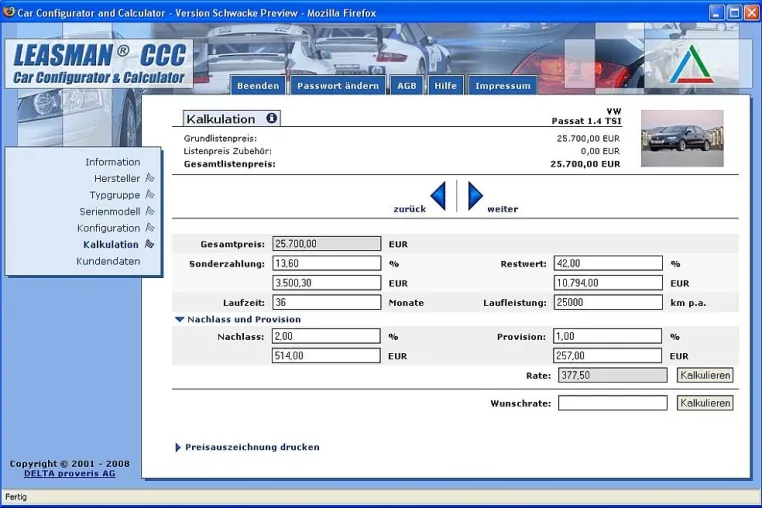762x508 pixels.
Task: Click the VW Passat car thumbnail
Action: click(682, 139)
